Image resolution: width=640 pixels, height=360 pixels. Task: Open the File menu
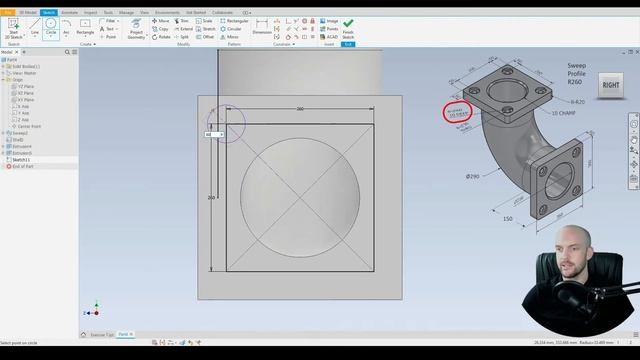(7, 13)
